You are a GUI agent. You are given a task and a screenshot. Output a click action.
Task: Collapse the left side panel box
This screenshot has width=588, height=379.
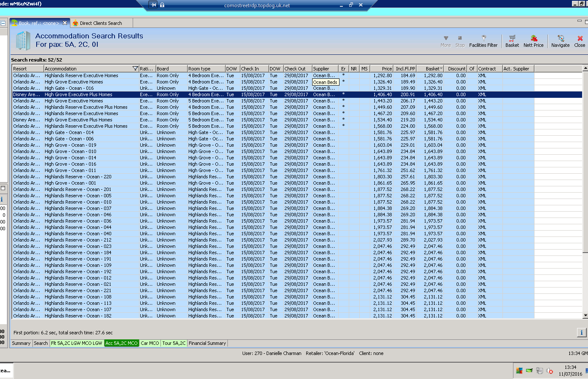(3, 24)
